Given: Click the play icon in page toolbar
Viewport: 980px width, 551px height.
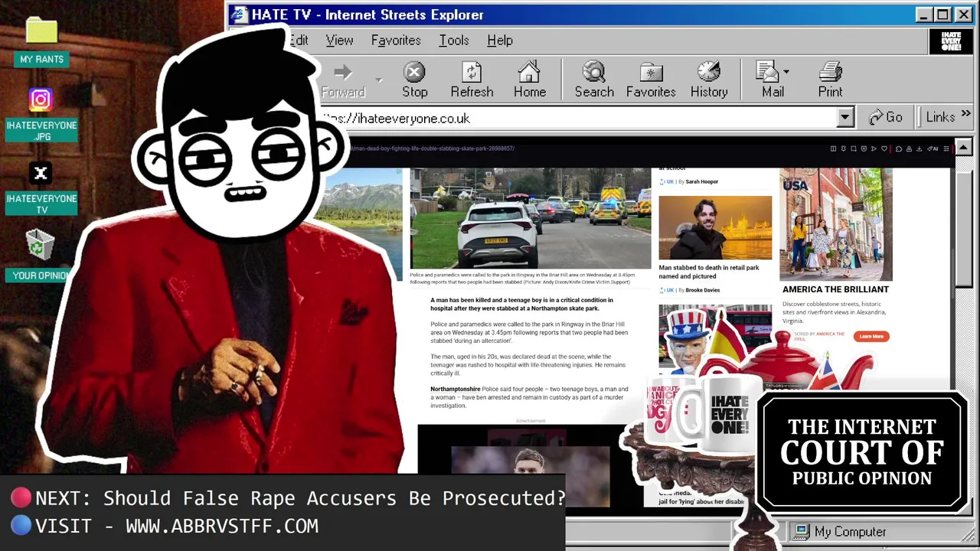Looking at the screenshot, I should pos(874,148).
